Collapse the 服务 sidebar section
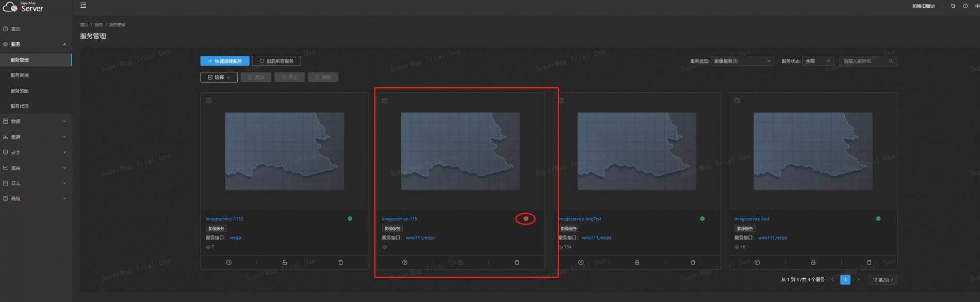 pos(36,44)
